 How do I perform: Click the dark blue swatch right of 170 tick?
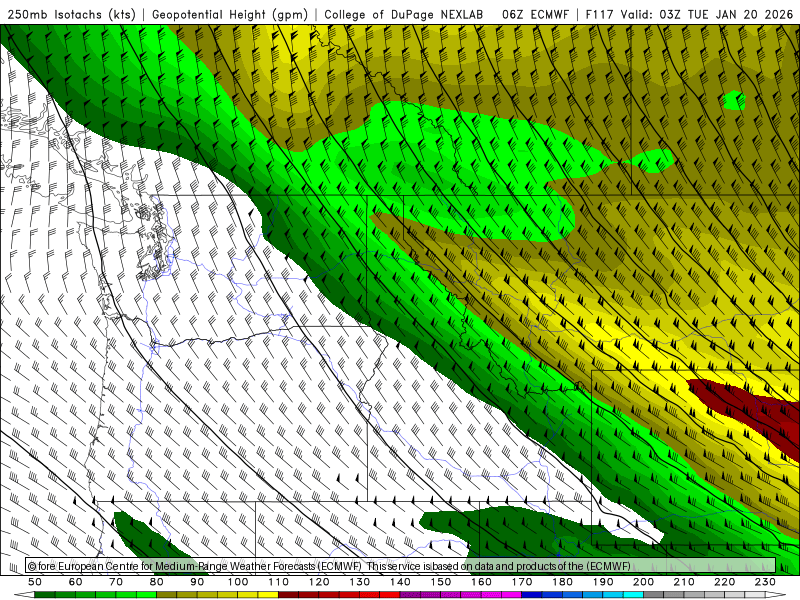coord(532,595)
